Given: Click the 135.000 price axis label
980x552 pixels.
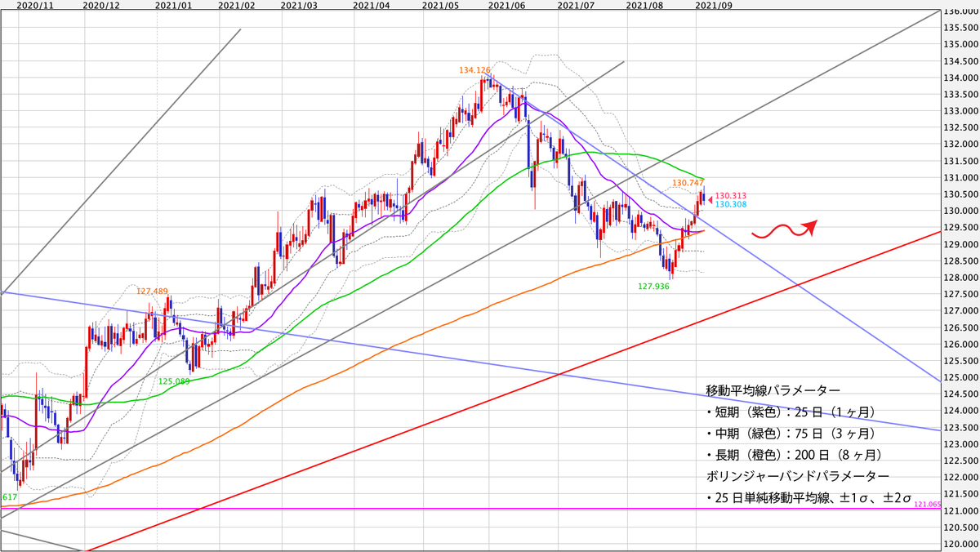Looking at the screenshot, I should pos(962,44).
